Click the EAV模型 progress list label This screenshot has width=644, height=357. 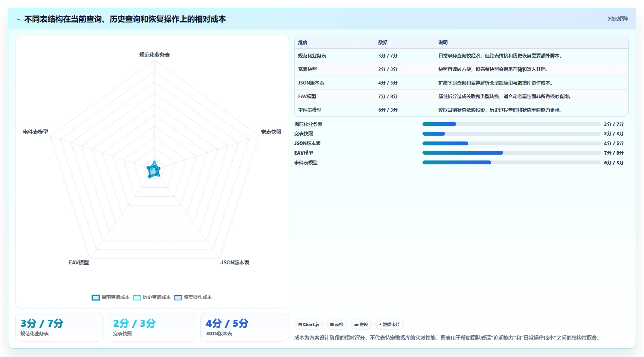point(303,153)
